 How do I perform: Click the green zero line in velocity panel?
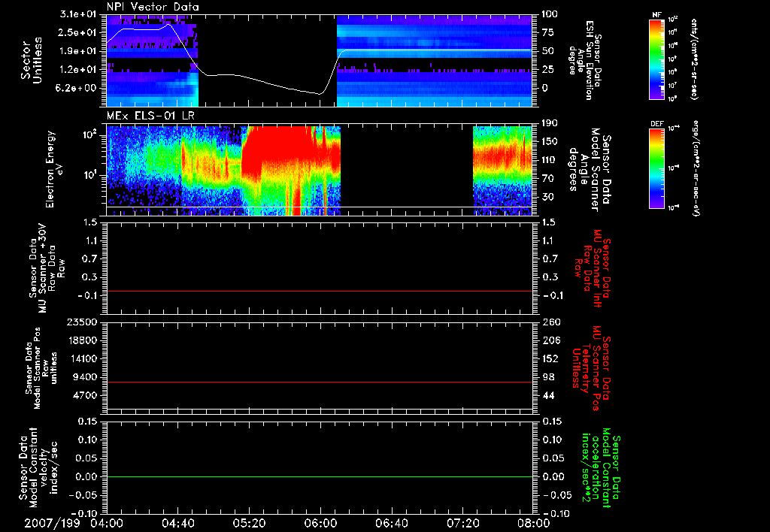tap(320, 476)
